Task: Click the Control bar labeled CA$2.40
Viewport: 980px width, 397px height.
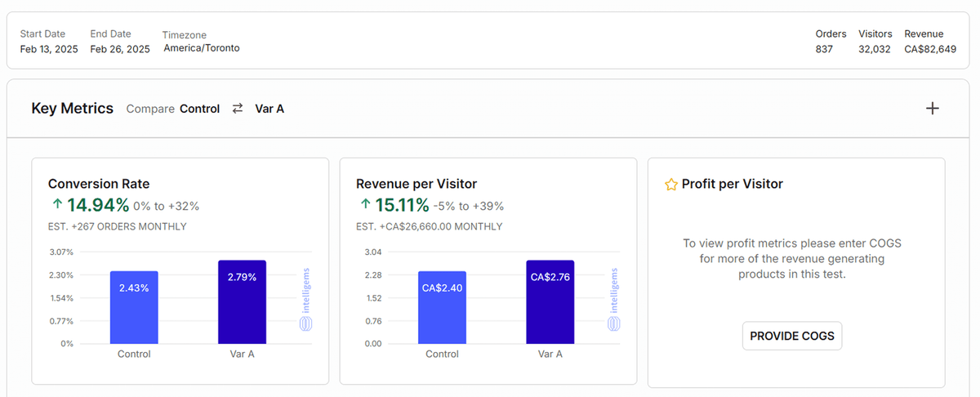Action: tap(442, 307)
